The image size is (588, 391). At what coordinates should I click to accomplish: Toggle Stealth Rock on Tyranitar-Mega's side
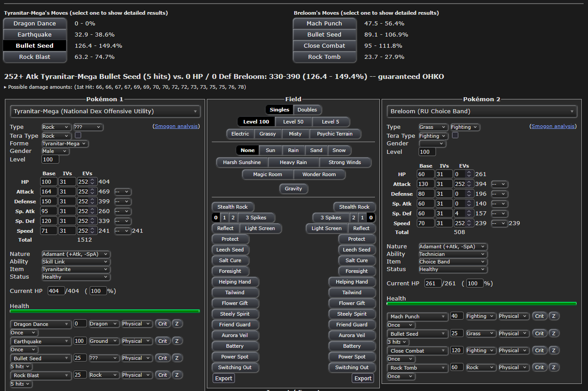tap(233, 207)
